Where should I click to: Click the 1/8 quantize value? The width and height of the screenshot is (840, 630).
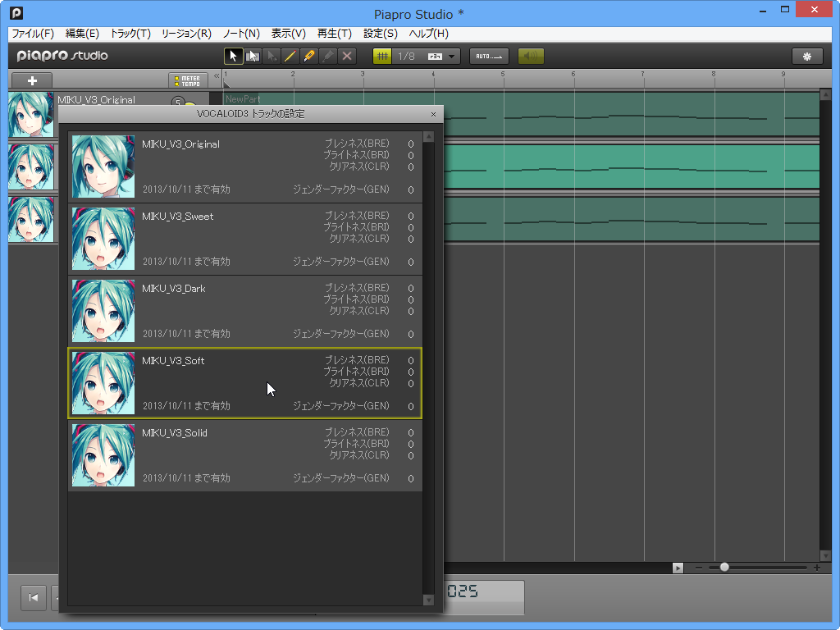point(407,57)
